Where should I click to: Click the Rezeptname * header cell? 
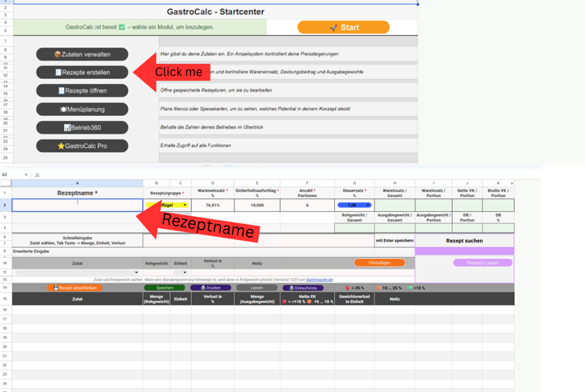click(77, 193)
